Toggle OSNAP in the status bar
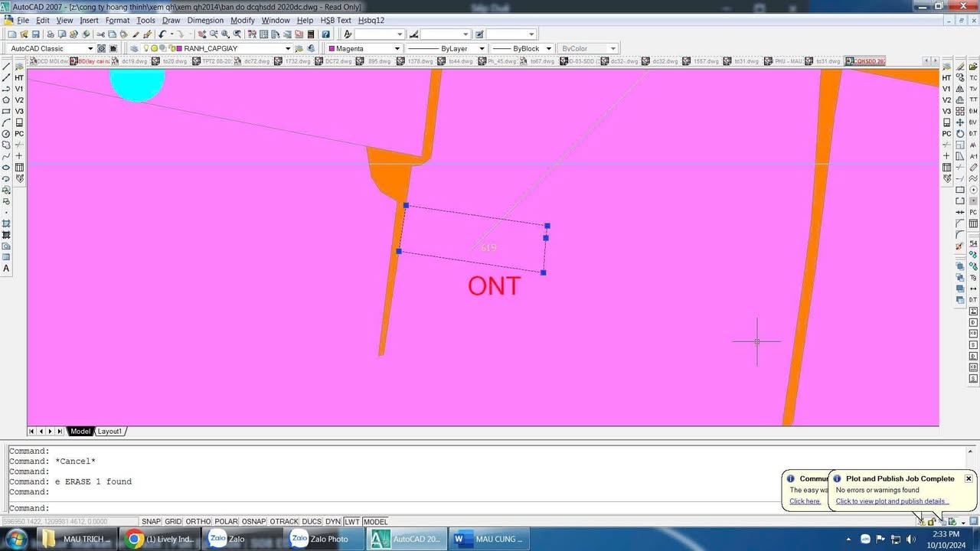 253,522
